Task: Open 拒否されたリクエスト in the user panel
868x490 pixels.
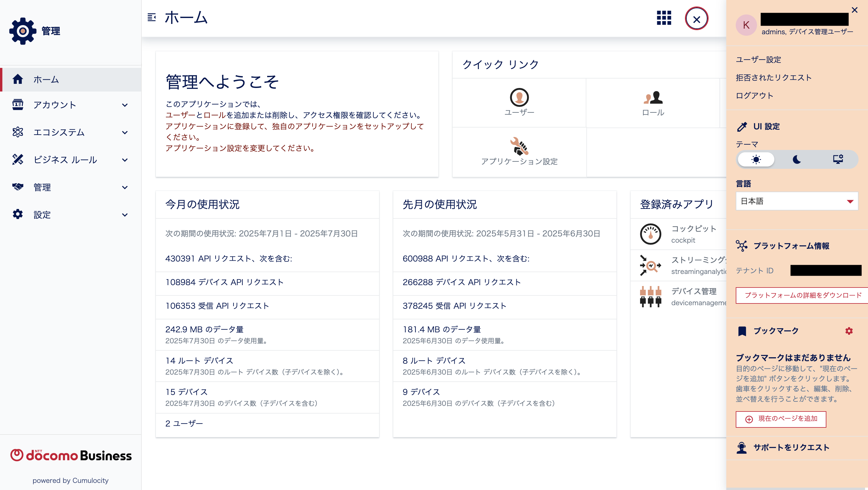Action: tap(774, 78)
